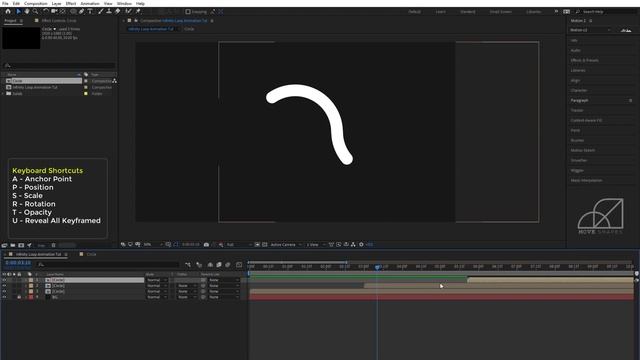The width and height of the screenshot is (640, 360).
Task: Select the Camera tool
Action: 54,11
